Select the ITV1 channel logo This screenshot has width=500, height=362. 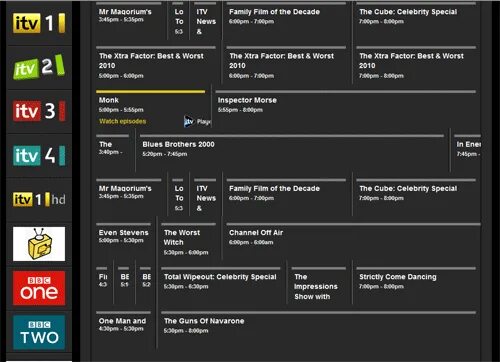[39, 23]
